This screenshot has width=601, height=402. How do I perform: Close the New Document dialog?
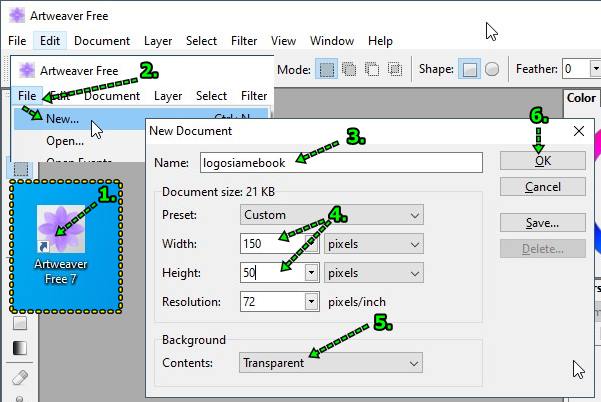point(579,131)
